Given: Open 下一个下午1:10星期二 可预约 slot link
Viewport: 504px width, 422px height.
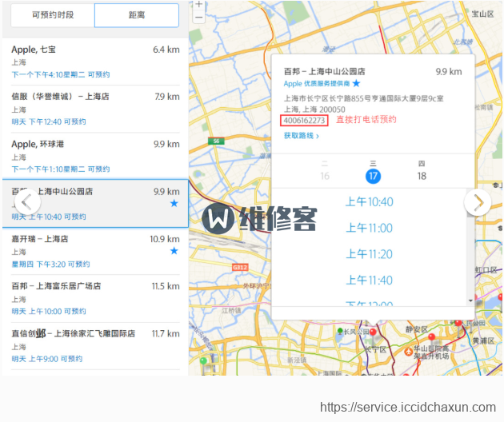Looking at the screenshot, I should tap(61, 169).
